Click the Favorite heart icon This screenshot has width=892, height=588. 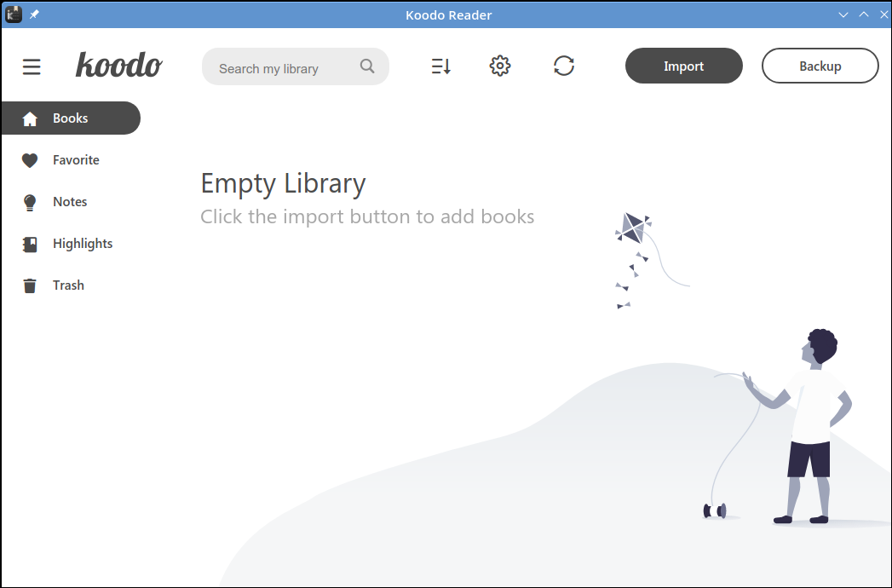[x=30, y=160]
